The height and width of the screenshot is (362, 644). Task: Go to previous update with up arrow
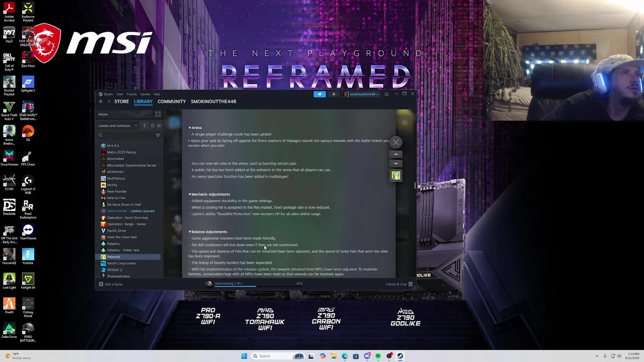(396, 155)
